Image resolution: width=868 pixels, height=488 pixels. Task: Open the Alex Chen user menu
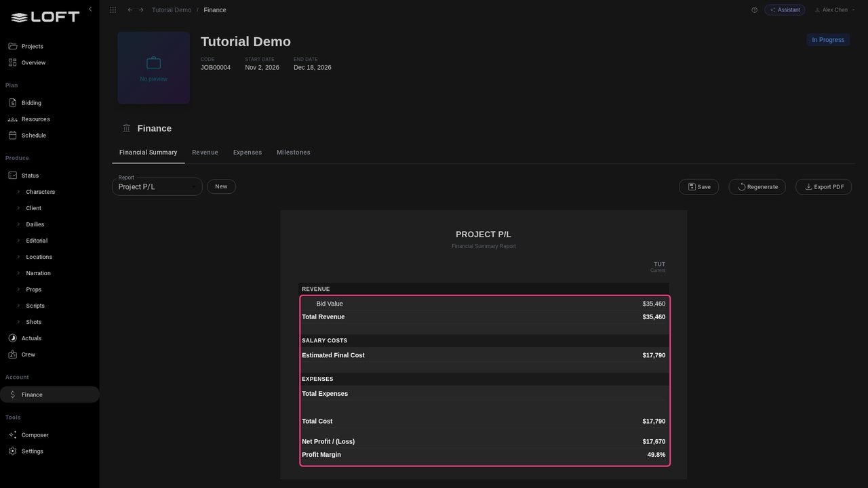[x=835, y=10]
